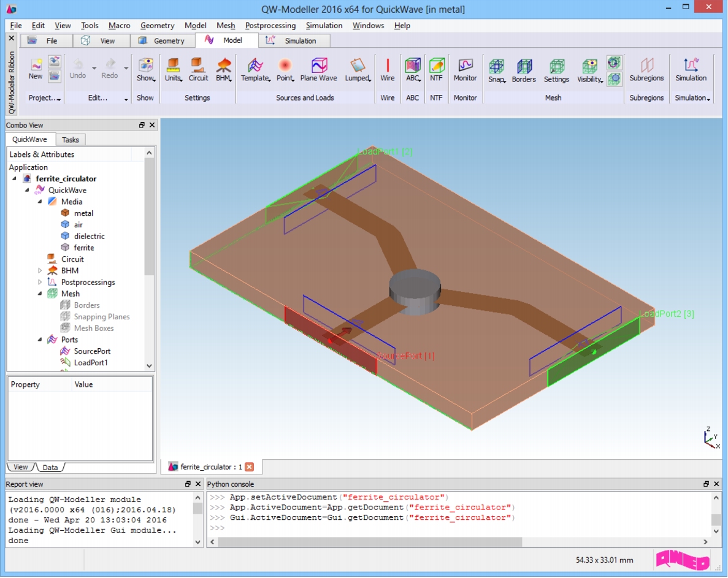Screen dimensions: 728x578
Task: Float the Combo View panel
Action: click(x=142, y=125)
